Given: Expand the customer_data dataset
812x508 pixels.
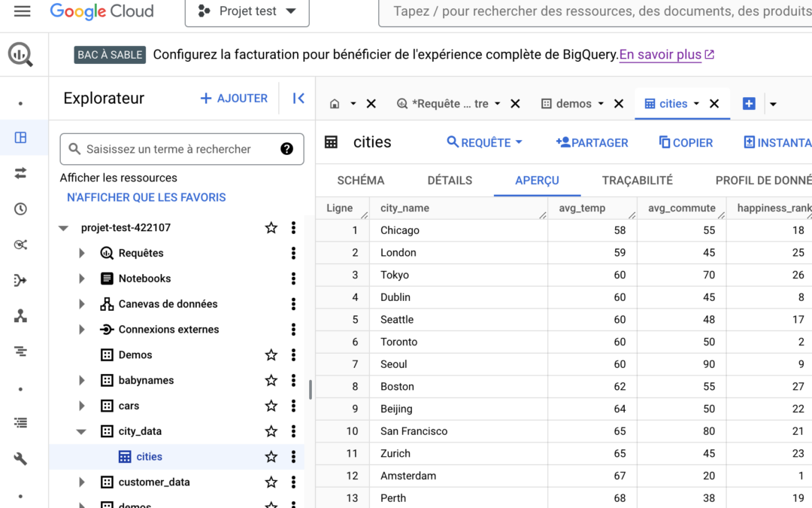Looking at the screenshot, I should [82, 482].
